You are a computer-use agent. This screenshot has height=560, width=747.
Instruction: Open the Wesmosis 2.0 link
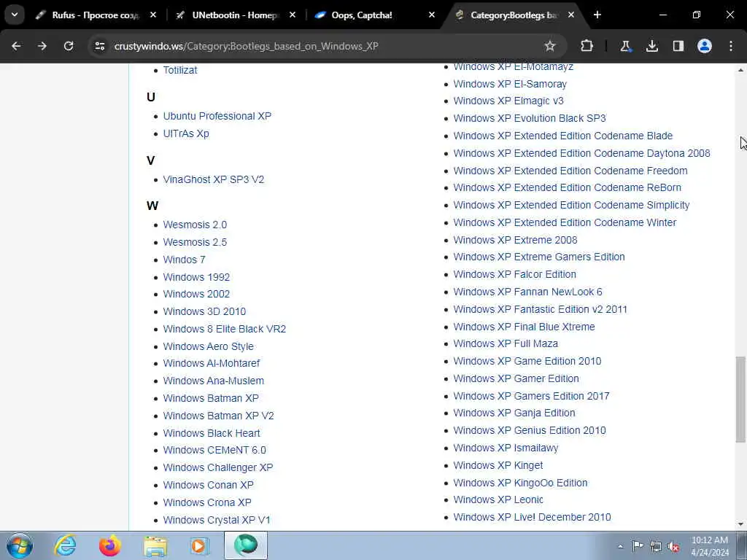point(195,225)
